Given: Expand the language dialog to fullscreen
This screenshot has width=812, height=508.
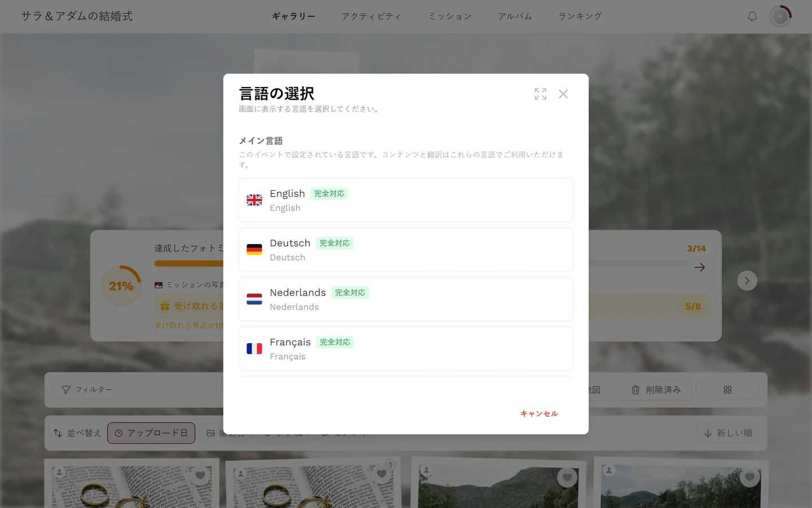Looking at the screenshot, I should pyautogui.click(x=540, y=94).
